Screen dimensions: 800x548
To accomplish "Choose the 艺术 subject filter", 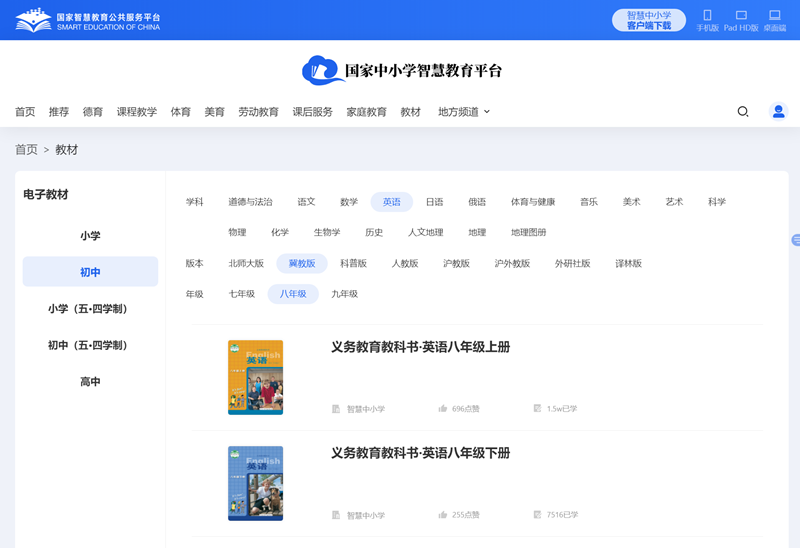I will pos(674,202).
